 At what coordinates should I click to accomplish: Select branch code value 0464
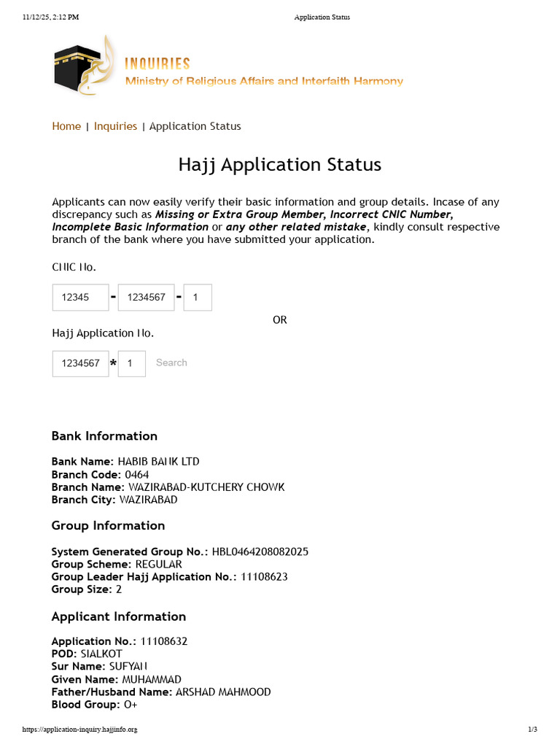[136, 474]
